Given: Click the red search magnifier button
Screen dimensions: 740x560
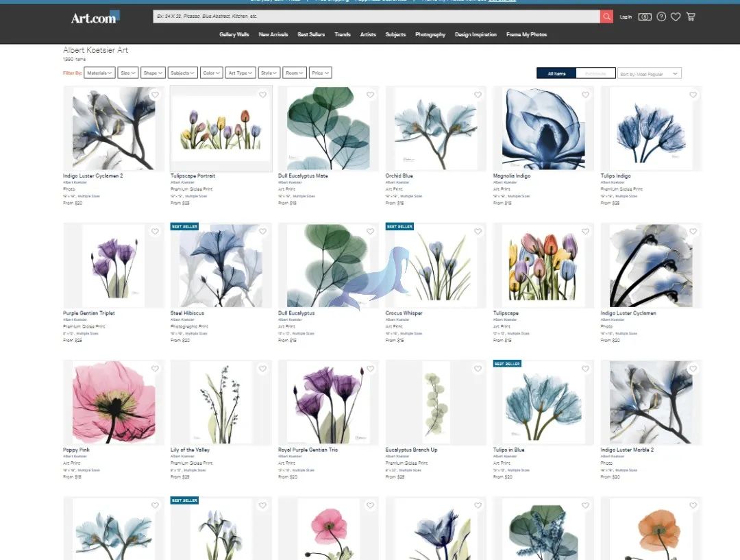Looking at the screenshot, I should (x=606, y=16).
